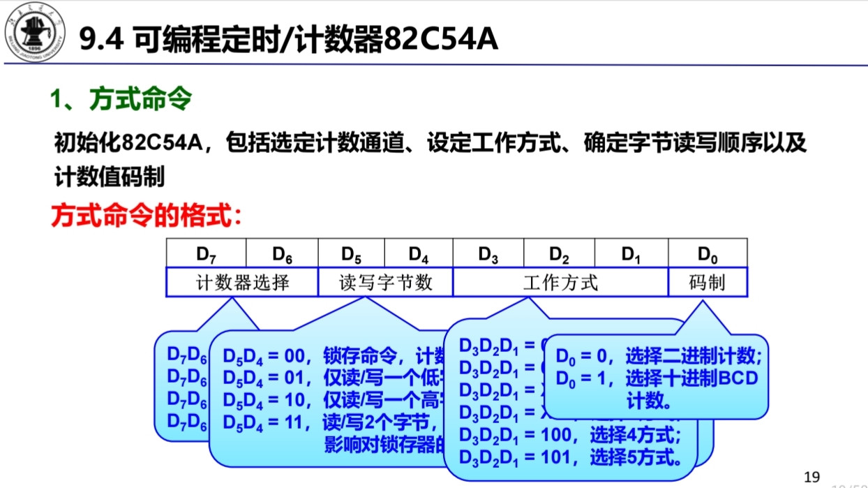The image size is (868, 488).
Task: Select the 'D5D4 = 11，读/写2个字节' line
Action: pos(331,422)
